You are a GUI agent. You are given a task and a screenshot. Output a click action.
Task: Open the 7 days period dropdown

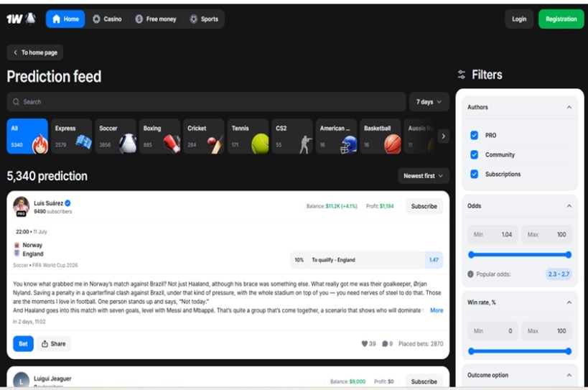[429, 101]
